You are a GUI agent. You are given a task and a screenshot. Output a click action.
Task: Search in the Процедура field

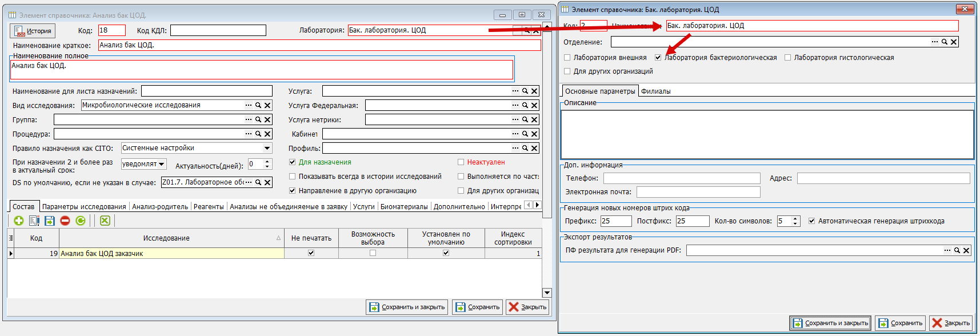(258, 134)
